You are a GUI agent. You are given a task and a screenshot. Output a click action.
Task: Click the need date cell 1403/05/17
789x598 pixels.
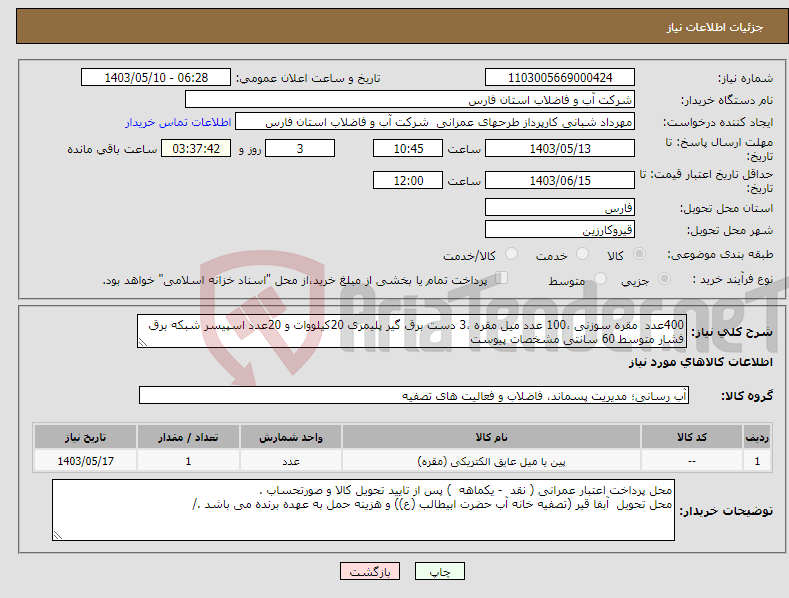point(86,461)
